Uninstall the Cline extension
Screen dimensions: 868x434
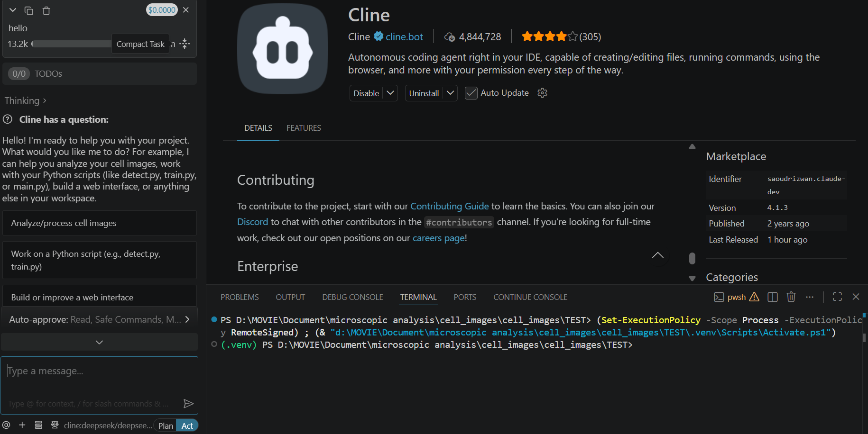point(424,93)
